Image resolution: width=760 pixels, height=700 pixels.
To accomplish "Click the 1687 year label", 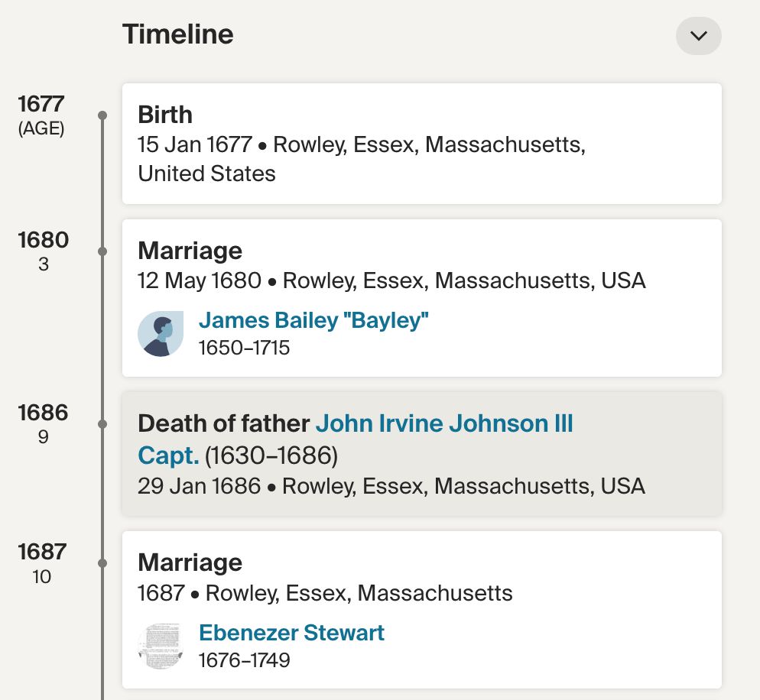I will [42, 552].
